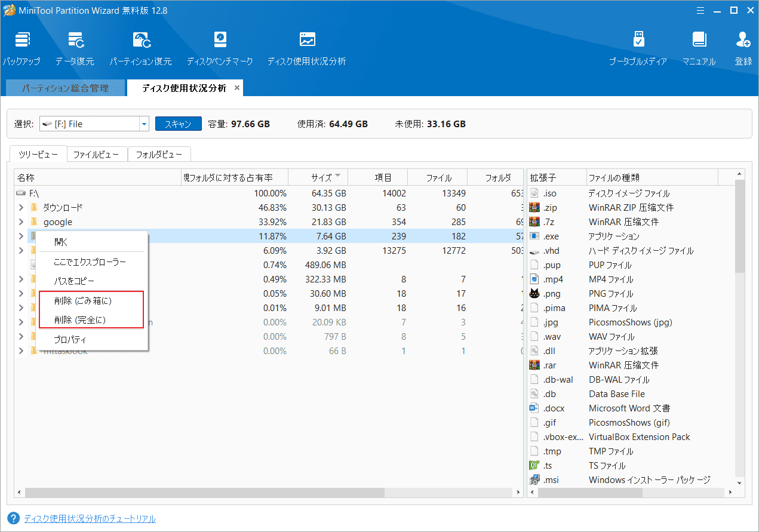Open the hamburger menu near window controls

coord(700,10)
